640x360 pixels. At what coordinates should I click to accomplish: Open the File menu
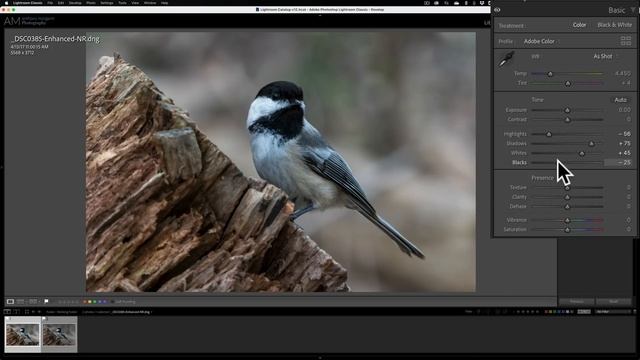pyautogui.click(x=50, y=3)
